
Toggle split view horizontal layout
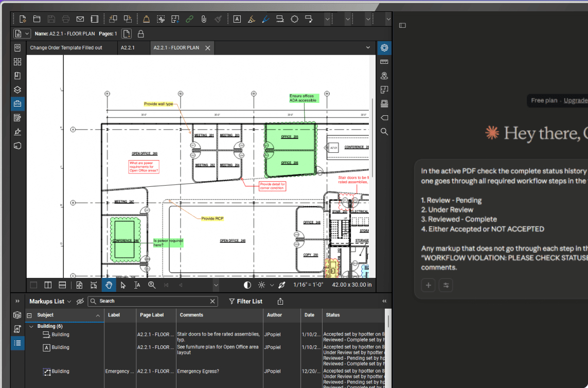[x=62, y=285]
